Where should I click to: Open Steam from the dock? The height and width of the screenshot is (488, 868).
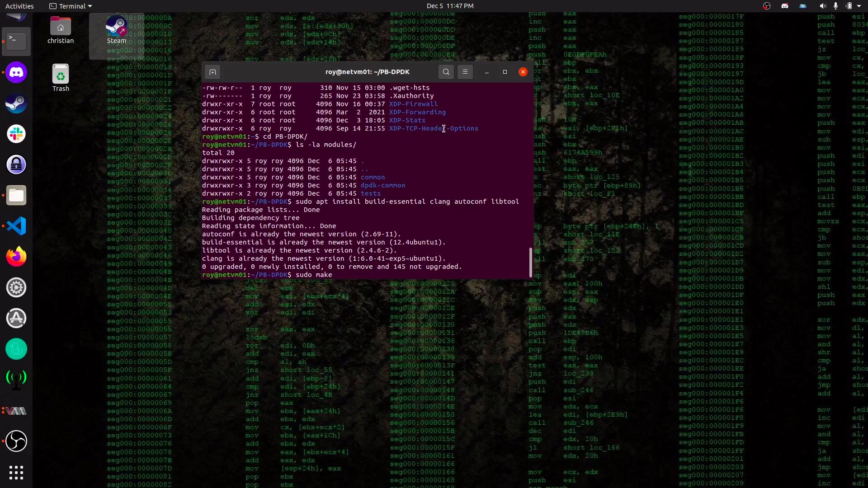click(16, 103)
